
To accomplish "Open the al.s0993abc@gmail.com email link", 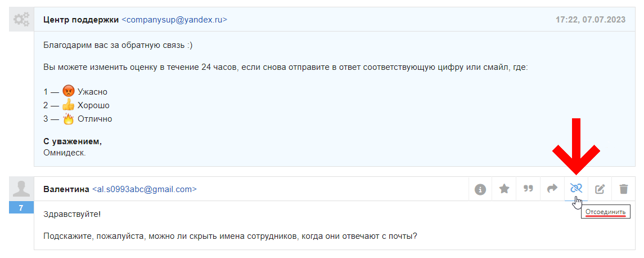I will coord(145,189).
